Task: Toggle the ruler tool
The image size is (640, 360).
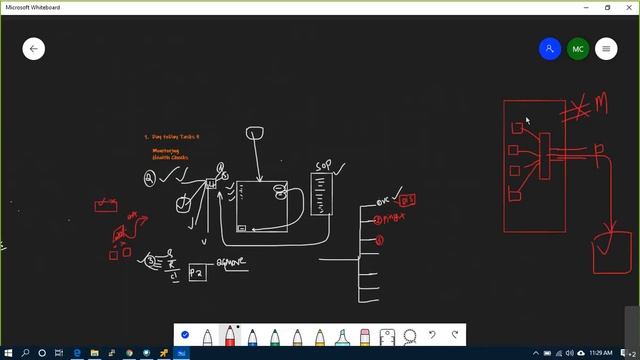Action: point(387,337)
